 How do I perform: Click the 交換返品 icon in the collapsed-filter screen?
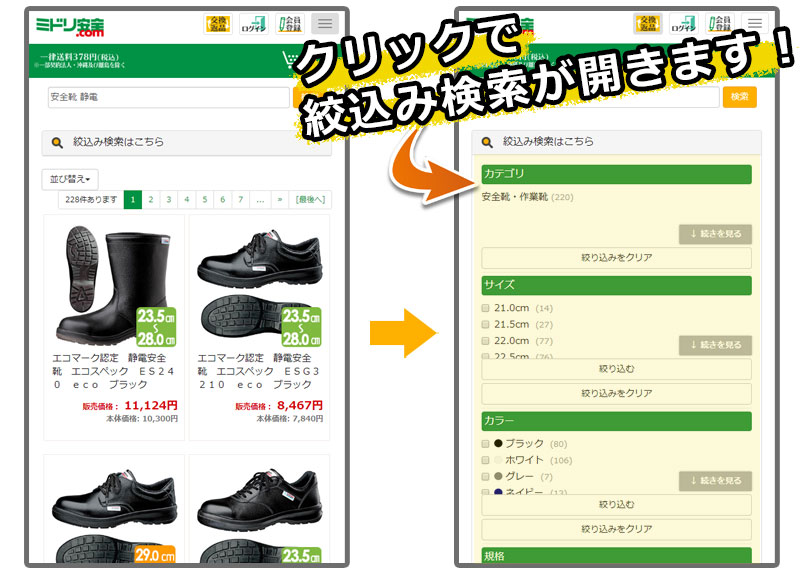point(217,23)
